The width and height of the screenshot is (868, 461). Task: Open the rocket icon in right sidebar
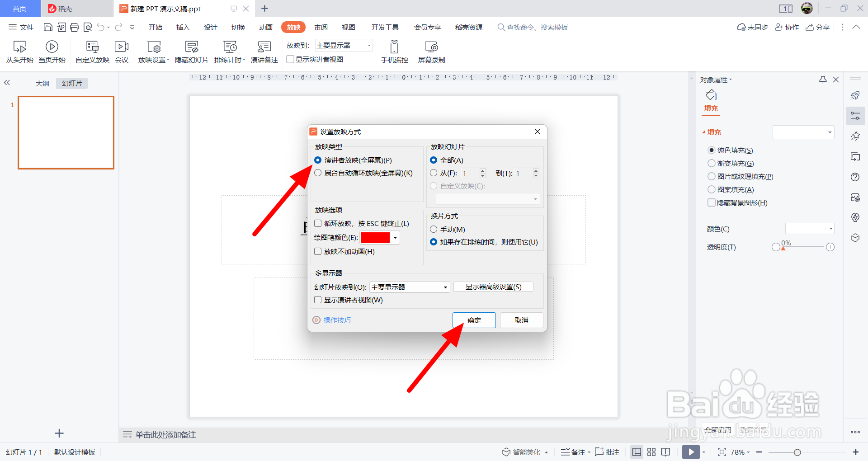pos(855,95)
